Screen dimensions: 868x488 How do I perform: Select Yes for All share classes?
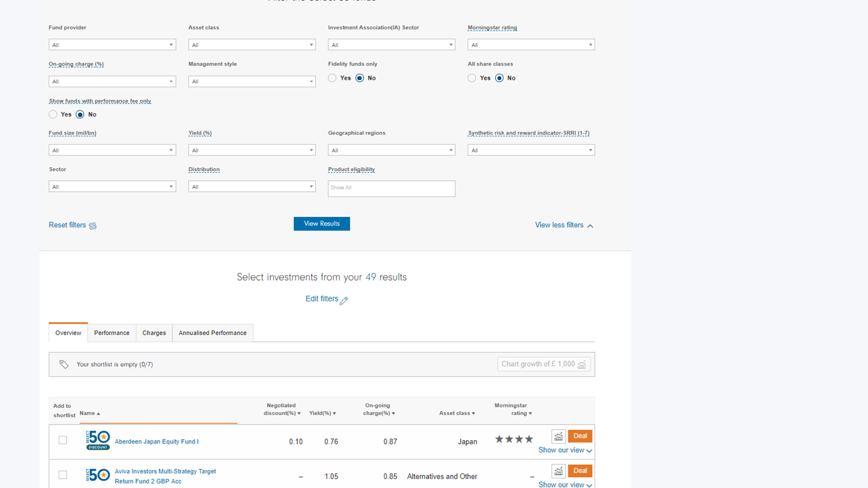(472, 78)
